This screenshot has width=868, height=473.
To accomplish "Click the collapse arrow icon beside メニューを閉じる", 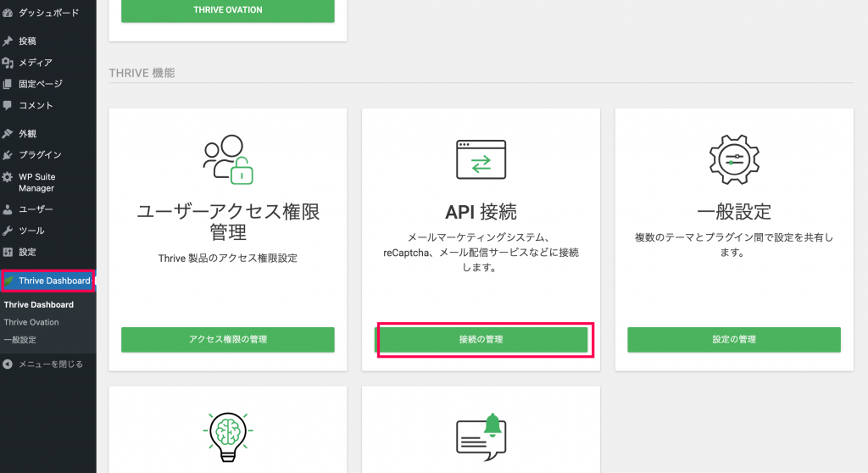I will (x=7, y=364).
